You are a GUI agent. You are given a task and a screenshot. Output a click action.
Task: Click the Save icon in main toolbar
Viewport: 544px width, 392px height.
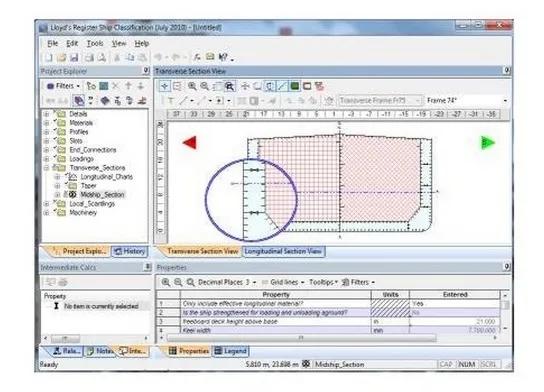74,58
